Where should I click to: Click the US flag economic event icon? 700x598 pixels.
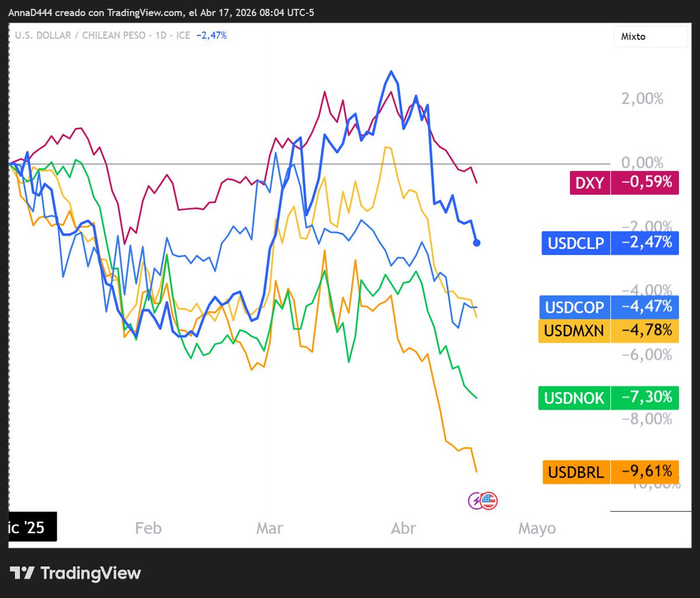pyautogui.click(x=489, y=501)
